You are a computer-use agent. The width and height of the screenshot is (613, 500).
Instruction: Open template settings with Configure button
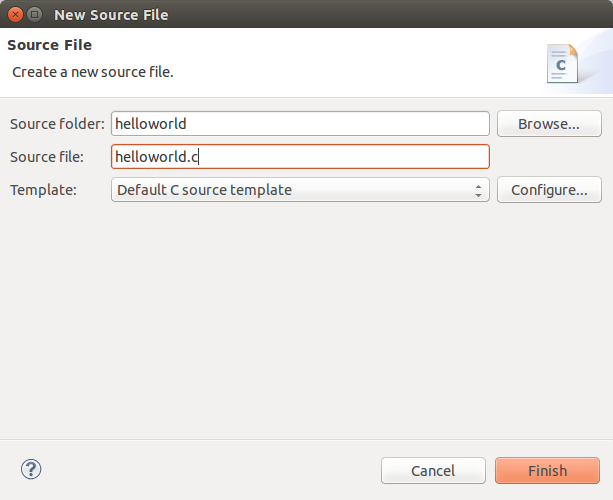coord(549,190)
